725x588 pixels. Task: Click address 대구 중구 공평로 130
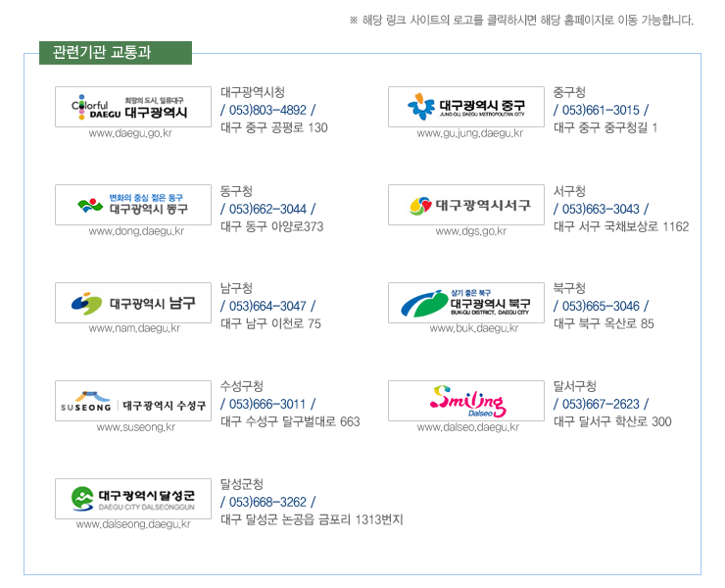tap(274, 127)
